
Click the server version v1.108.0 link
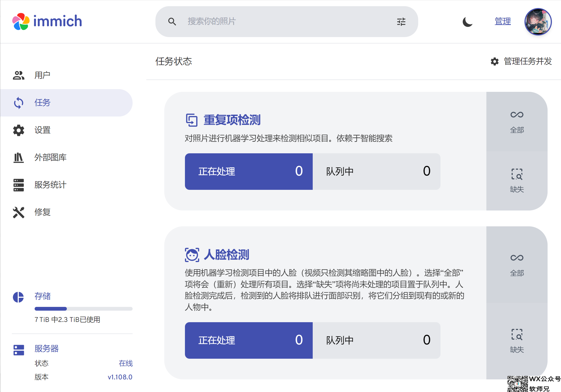(x=120, y=377)
